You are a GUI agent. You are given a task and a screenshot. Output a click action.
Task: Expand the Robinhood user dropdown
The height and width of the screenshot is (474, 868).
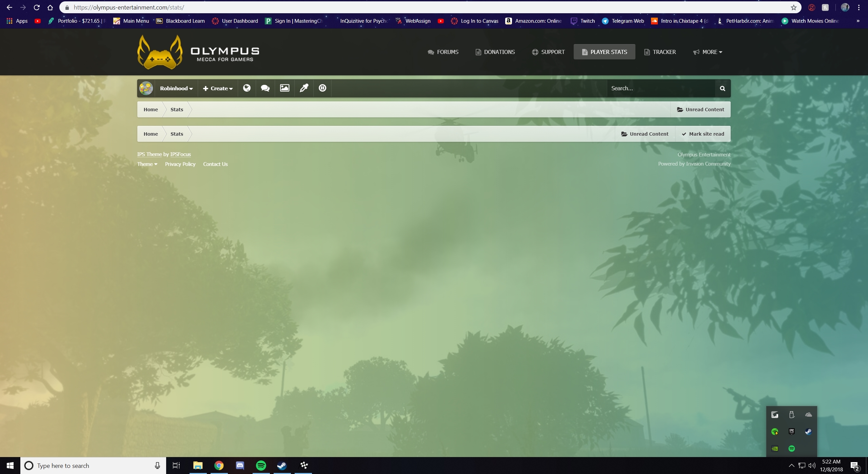pos(176,88)
